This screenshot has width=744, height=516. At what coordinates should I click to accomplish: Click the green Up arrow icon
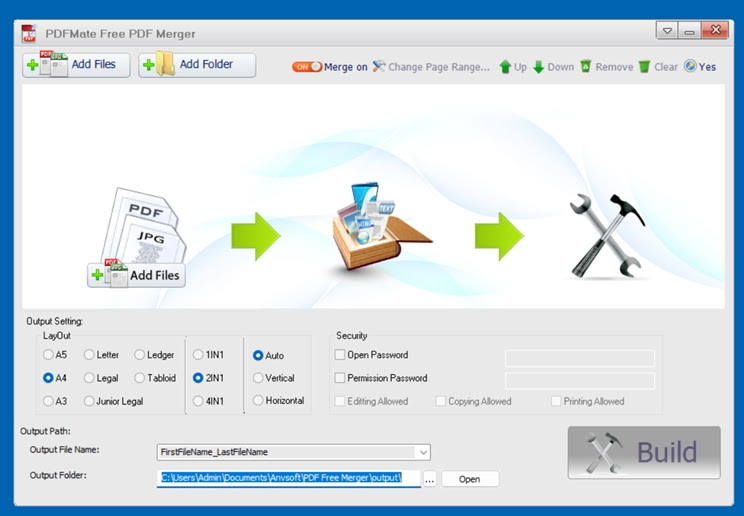pos(505,67)
